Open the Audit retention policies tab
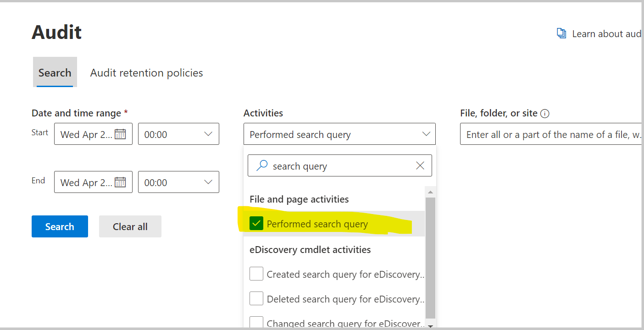 (x=146, y=72)
